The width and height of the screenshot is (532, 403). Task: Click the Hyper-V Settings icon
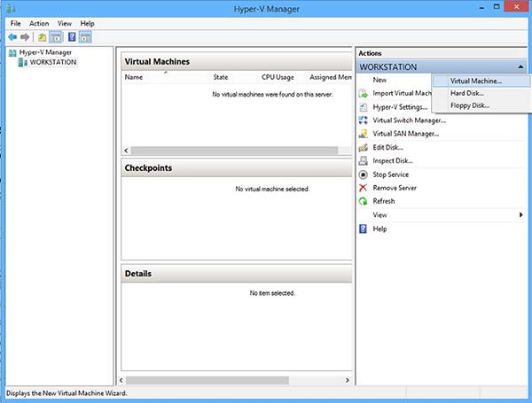click(363, 107)
